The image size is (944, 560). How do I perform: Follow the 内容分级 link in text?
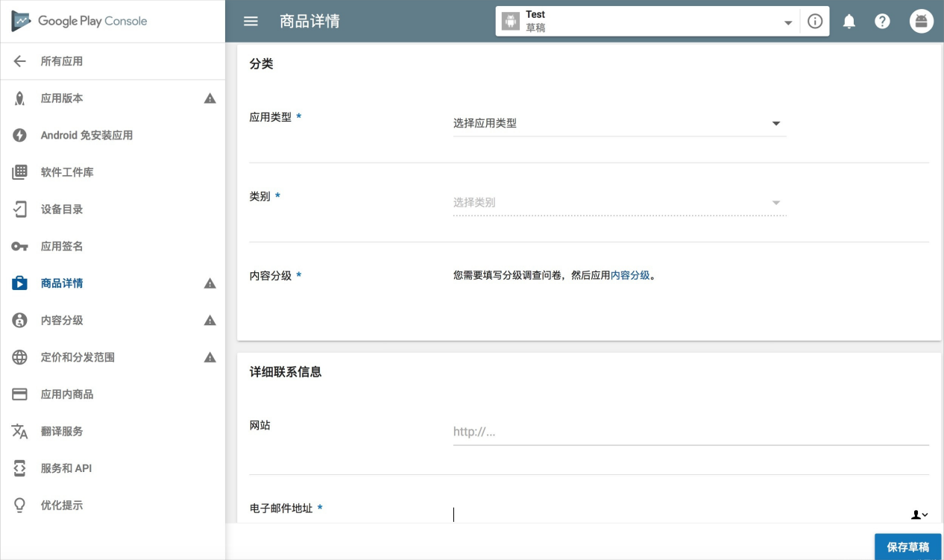pos(630,275)
